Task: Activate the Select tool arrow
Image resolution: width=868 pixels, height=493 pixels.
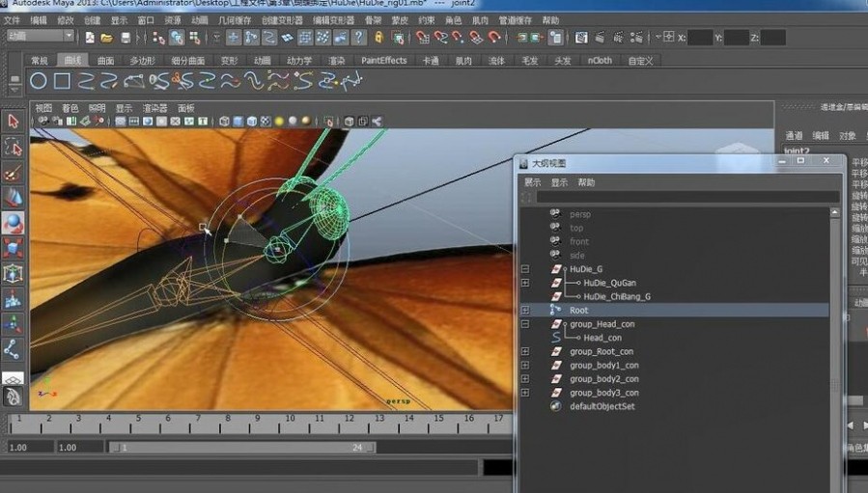Action: [14, 122]
